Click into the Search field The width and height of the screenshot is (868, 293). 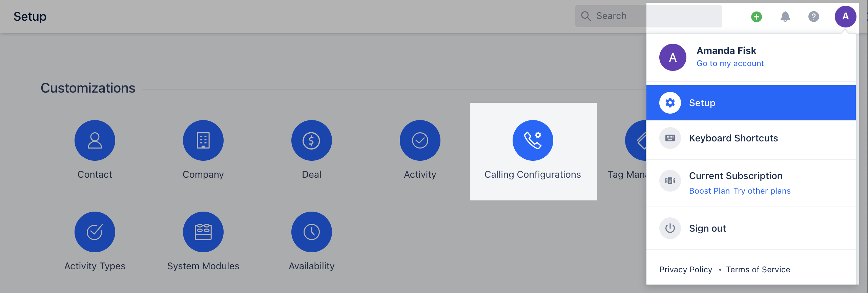pos(649,16)
